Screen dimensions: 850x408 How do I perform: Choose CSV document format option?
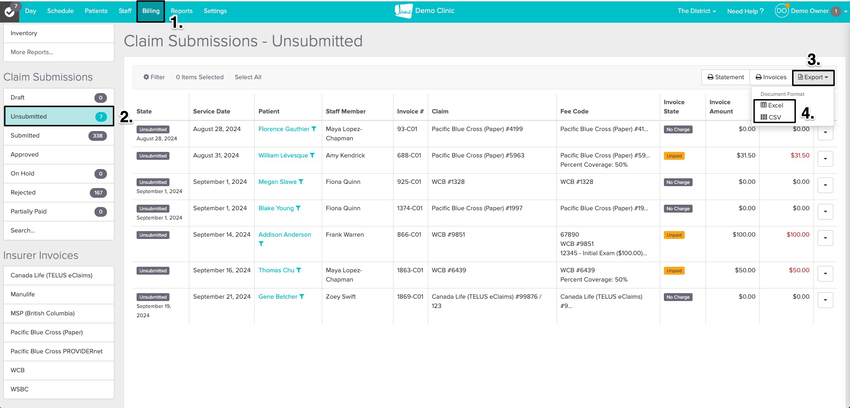771,117
